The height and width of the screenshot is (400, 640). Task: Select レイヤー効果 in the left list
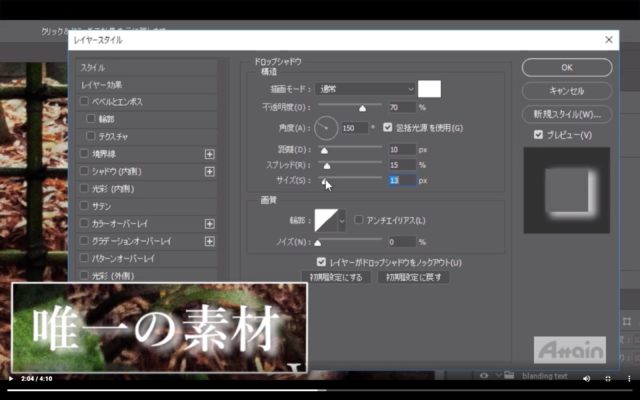click(x=147, y=84)
